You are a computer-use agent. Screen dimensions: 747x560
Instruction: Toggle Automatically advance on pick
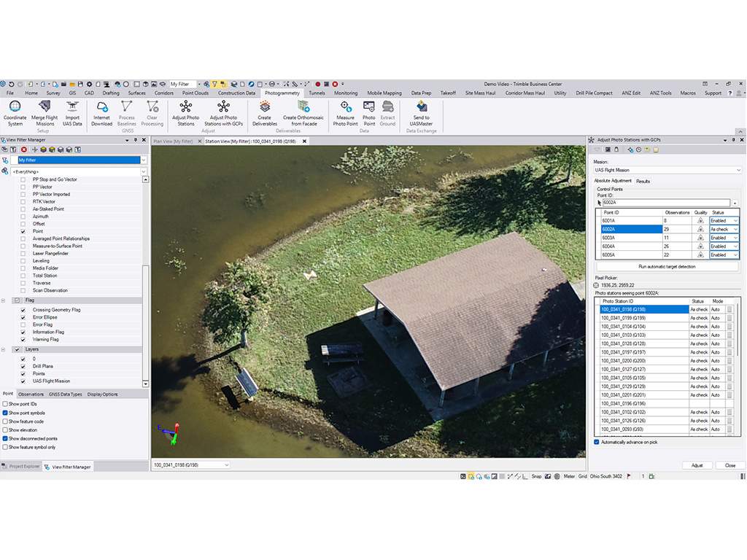597,442
